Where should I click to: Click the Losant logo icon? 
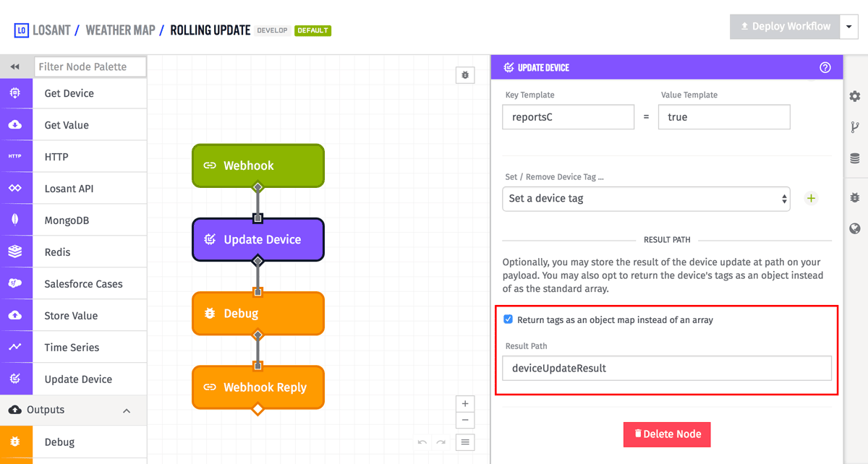point(21,30)
